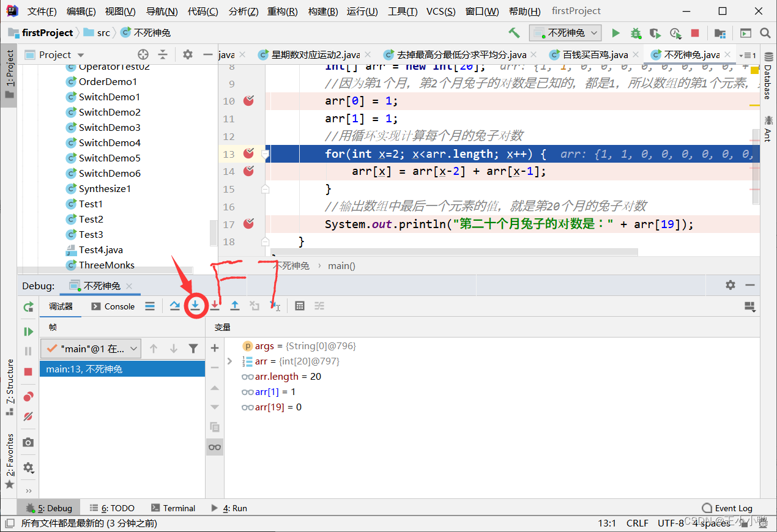Image resolution: width=777 pixels, height=532 pixels.
Task: Open debug sidebar gear settings
Action: tap(28, 468)
